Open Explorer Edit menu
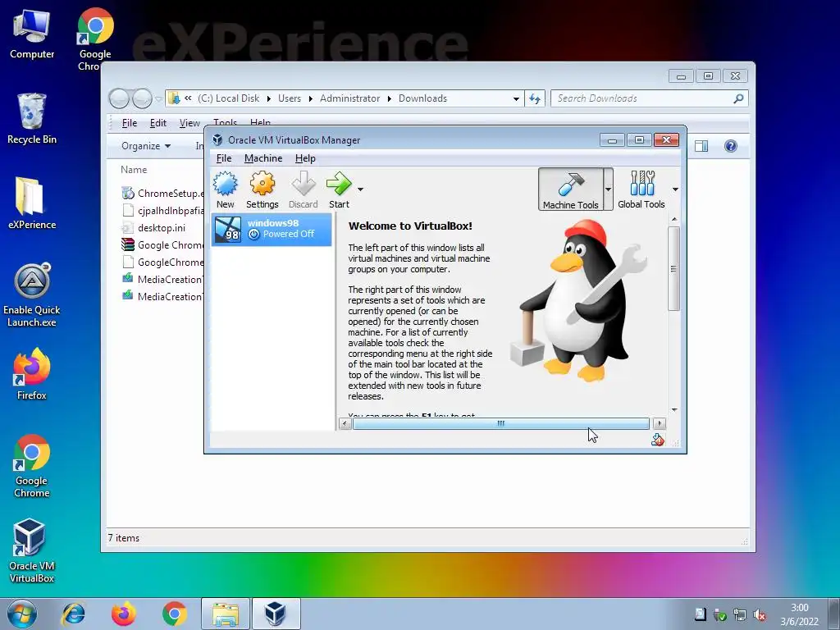The width and height of the screenshot is (840, 630). (x=158, y=123)
